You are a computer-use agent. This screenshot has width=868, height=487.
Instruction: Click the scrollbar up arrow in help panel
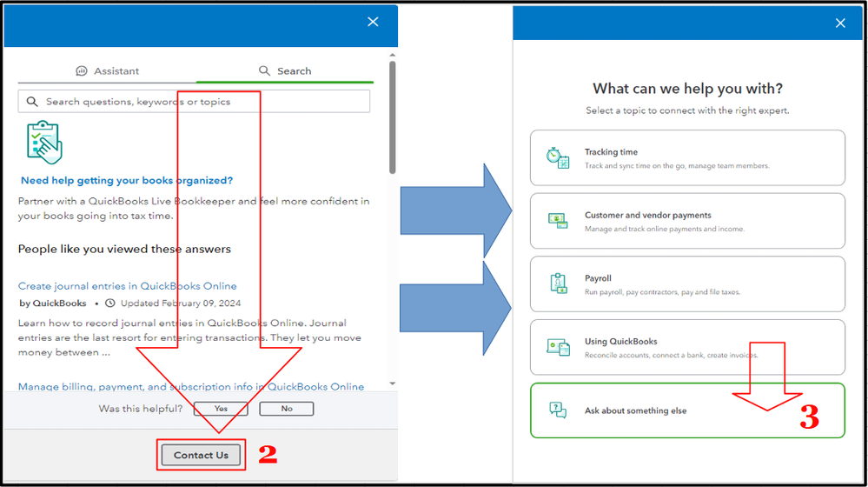coord(393,56)
